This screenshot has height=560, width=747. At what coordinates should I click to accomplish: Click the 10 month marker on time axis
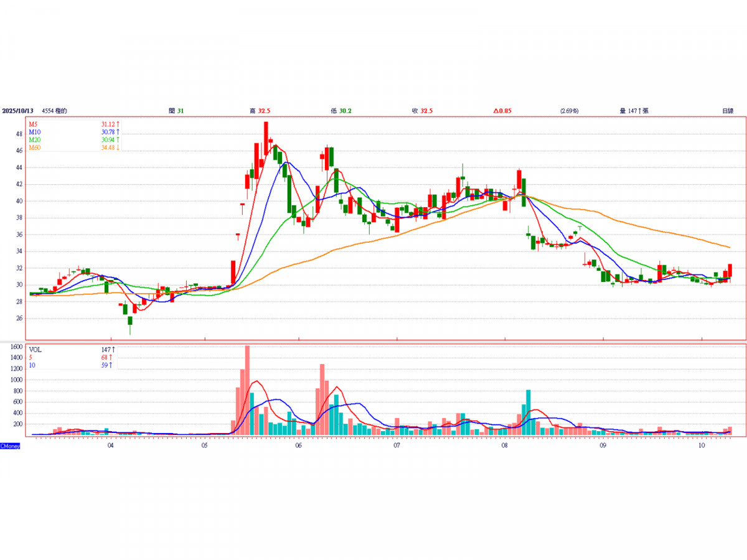coord(702,446)
